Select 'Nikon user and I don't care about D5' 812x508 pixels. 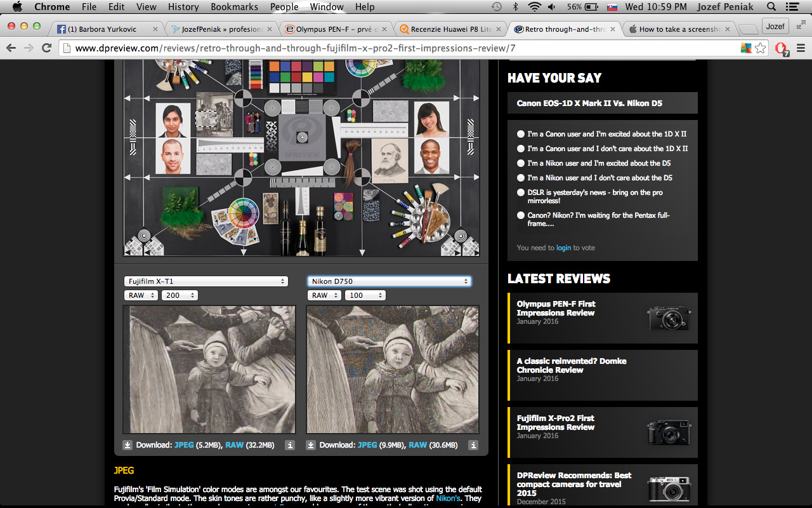pos(521,178)
